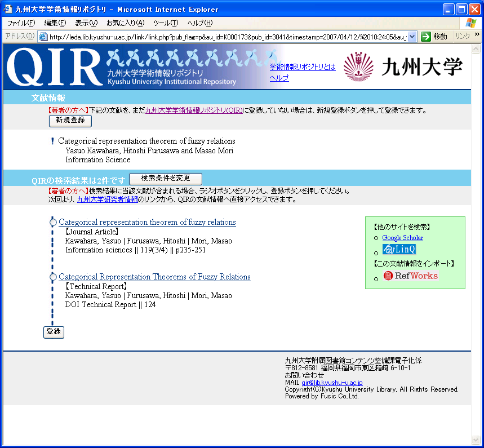This screenshot has width=484, height=448.
Task: Click the page icon in address bar
Action: [x=43, y=37]
